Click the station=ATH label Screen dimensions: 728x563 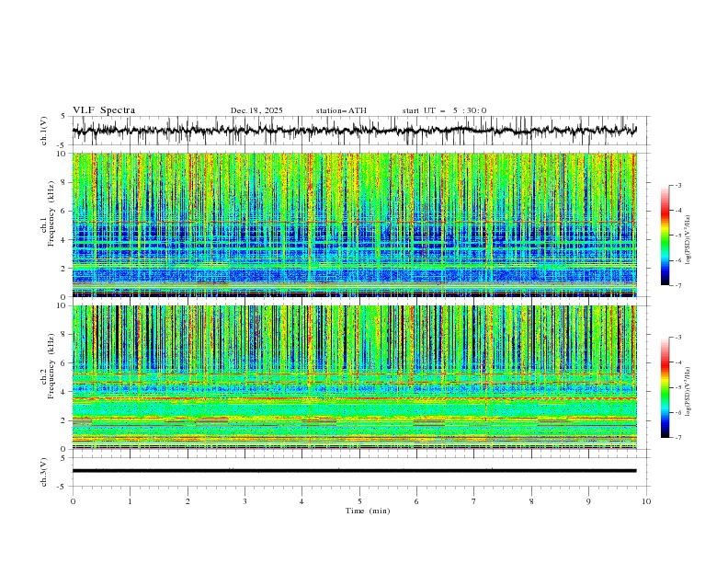341,110
